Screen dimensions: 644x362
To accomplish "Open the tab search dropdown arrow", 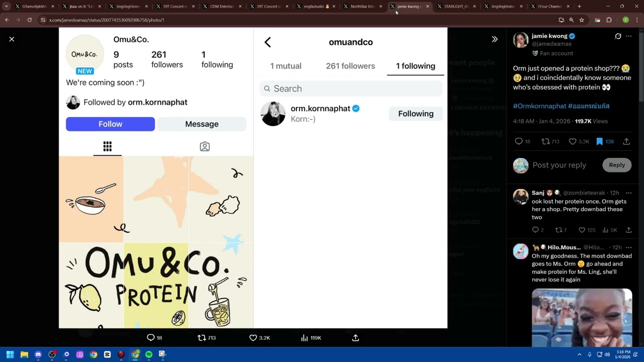I will click(x=6, y=7).
